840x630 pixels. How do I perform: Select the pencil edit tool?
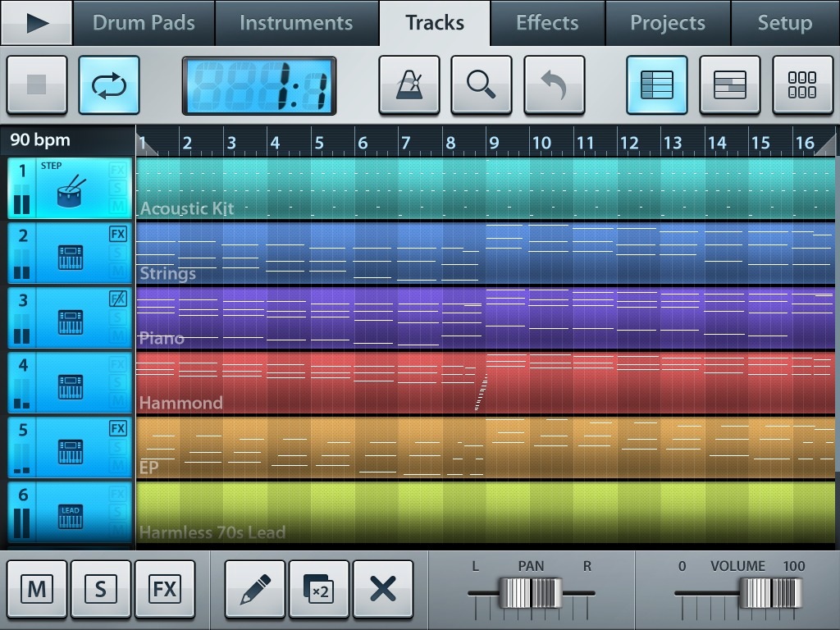[255, 589]
